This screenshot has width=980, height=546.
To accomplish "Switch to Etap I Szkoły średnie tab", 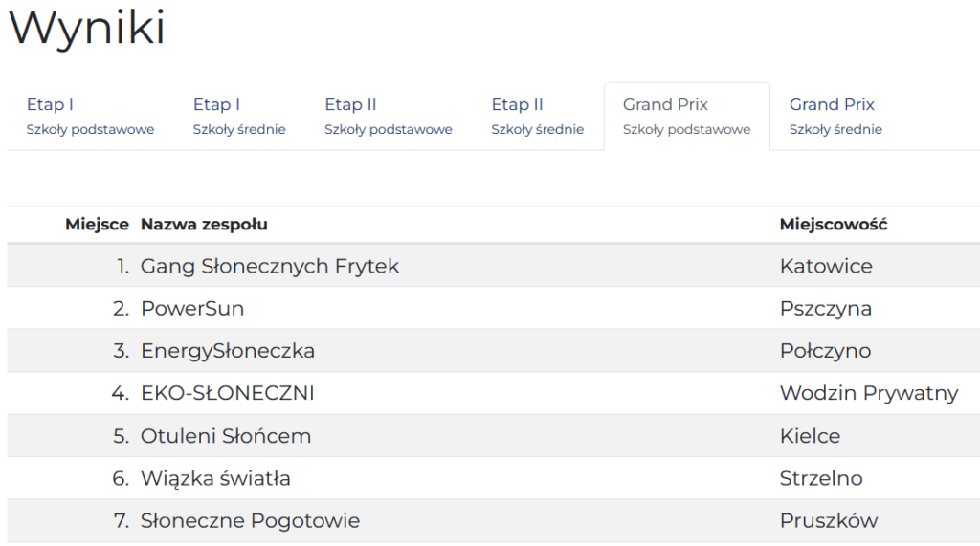I will point(239,116).
